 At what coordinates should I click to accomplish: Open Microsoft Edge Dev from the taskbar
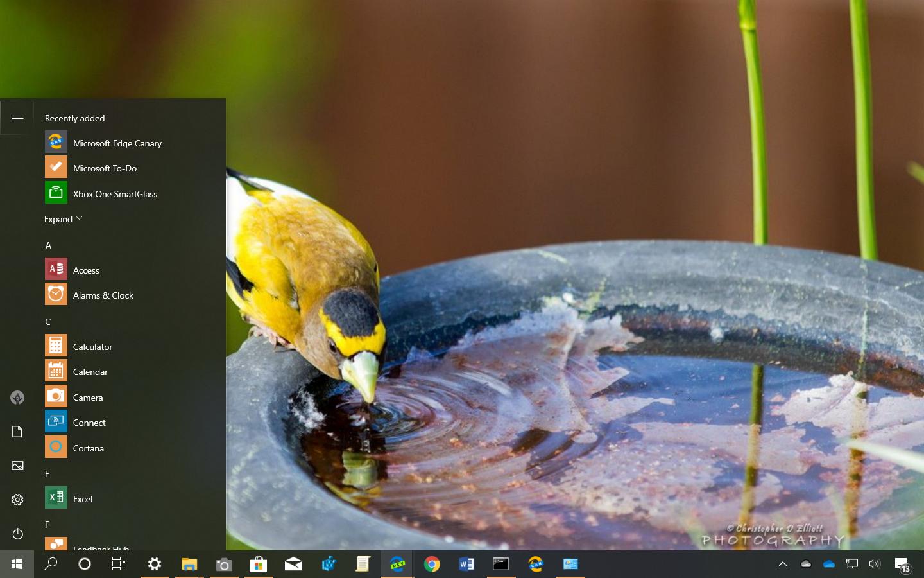coord(397,564)
